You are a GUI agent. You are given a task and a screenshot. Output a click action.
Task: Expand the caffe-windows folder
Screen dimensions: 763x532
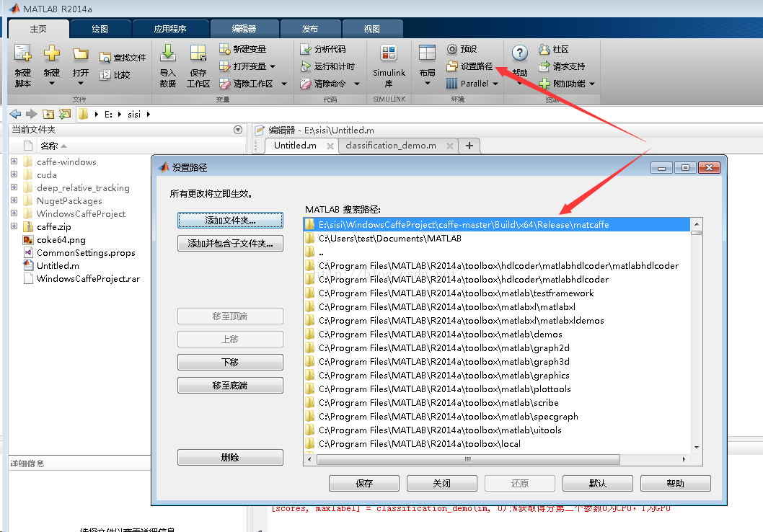(x=14, y=161)
